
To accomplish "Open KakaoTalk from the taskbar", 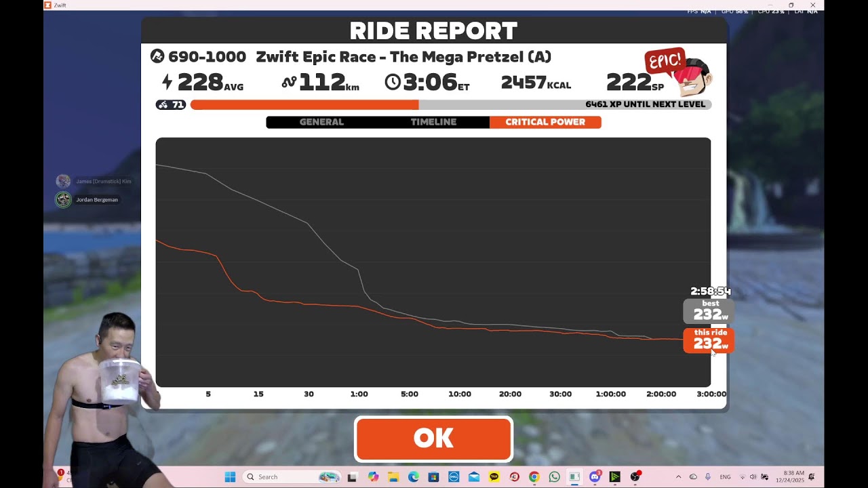I will coord(494,477).
